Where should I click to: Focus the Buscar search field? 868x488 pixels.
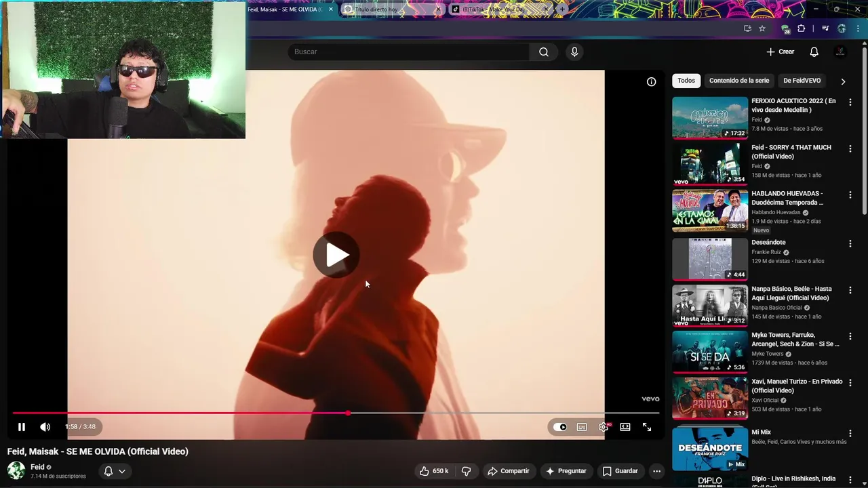point(409,52)
